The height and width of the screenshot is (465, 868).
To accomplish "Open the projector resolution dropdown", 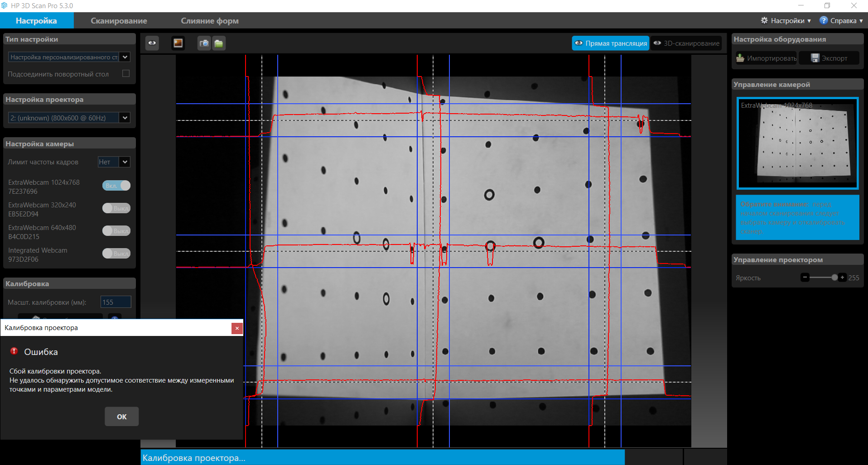I will coord(125,118).
